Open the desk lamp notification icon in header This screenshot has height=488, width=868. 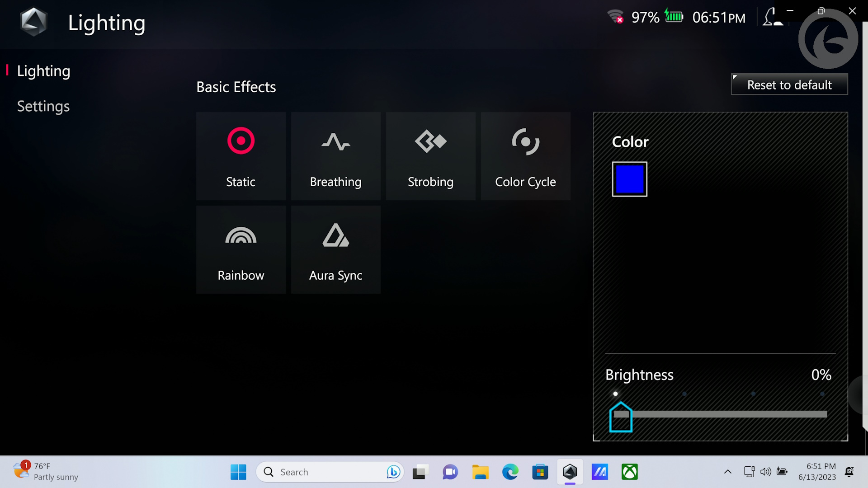click(x=772, y=17)
